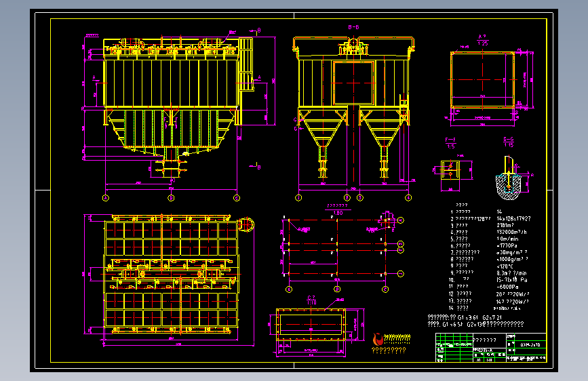Click the 2181m² area value

[505, 225]
